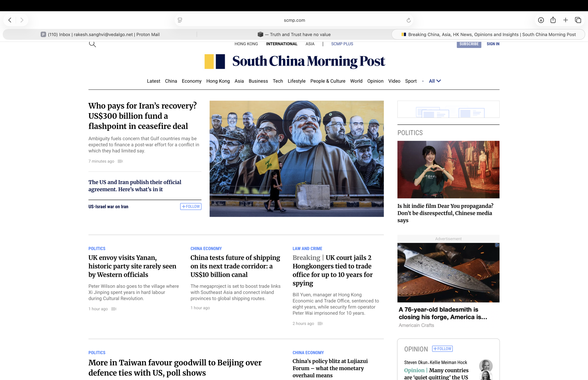The image size is (588, 380).
Task: Open the Sport section
Action: click(411, 81)
